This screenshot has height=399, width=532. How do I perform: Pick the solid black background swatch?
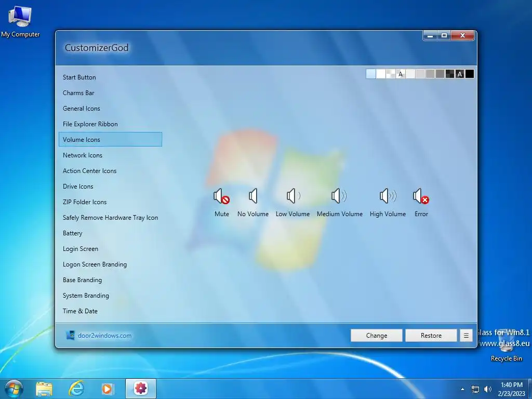(470, 74)
